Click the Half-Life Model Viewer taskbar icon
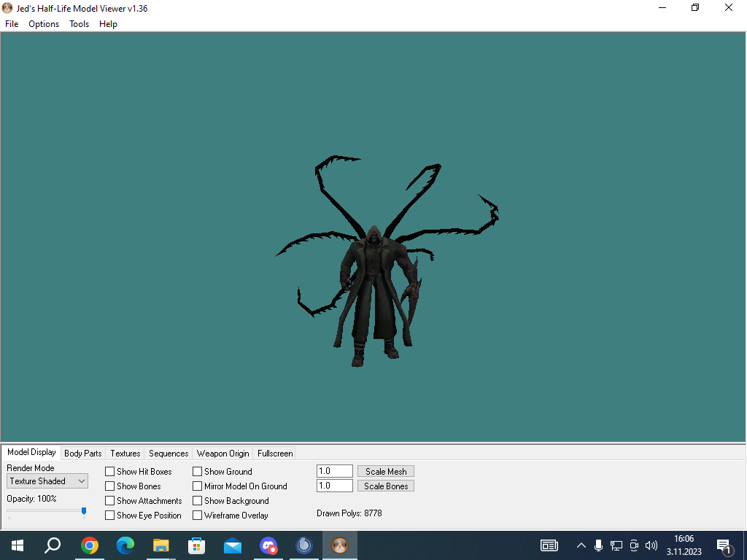Viewport: 747px width, 560px height. 340,545
